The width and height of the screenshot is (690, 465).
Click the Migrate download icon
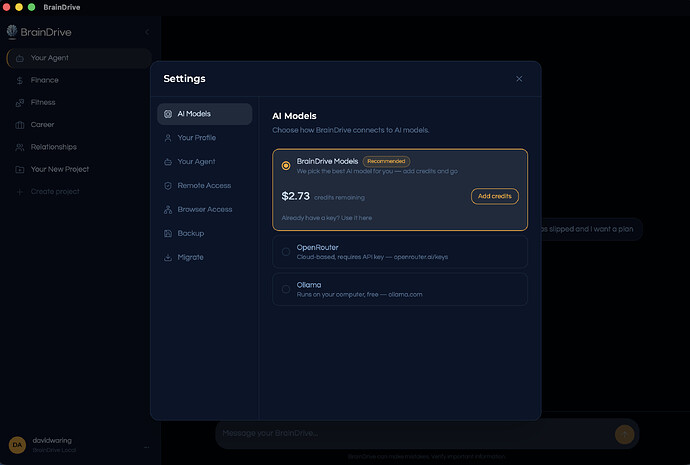pos(168,257)
